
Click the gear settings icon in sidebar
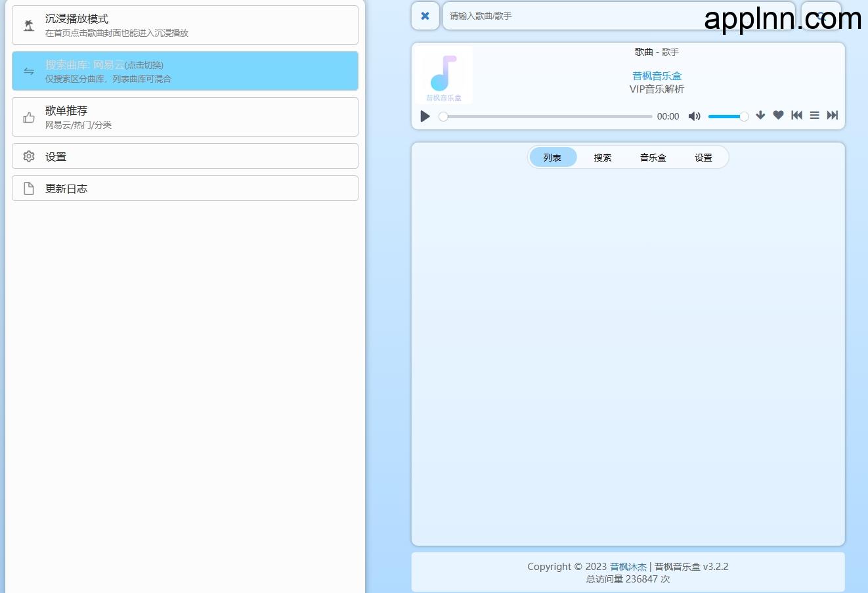(29, 156)
